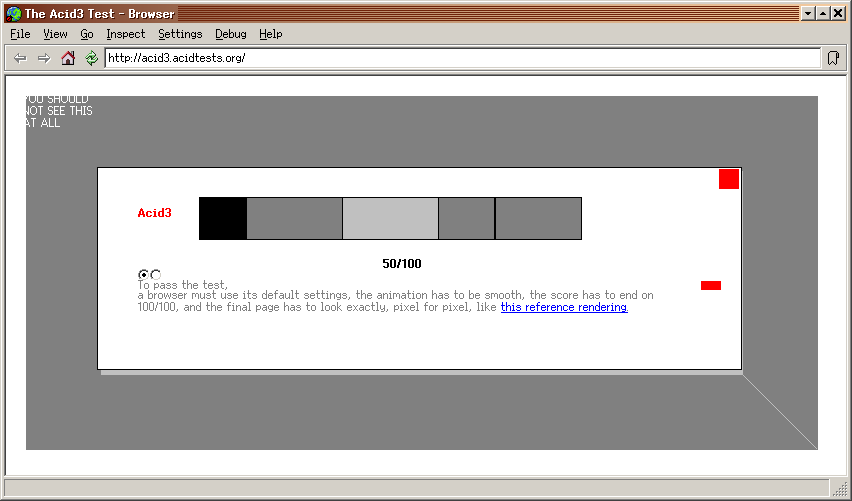Open the Settings menu
Image resolution: width=852 pixels, height=501 pixels.
coord(180,34)
